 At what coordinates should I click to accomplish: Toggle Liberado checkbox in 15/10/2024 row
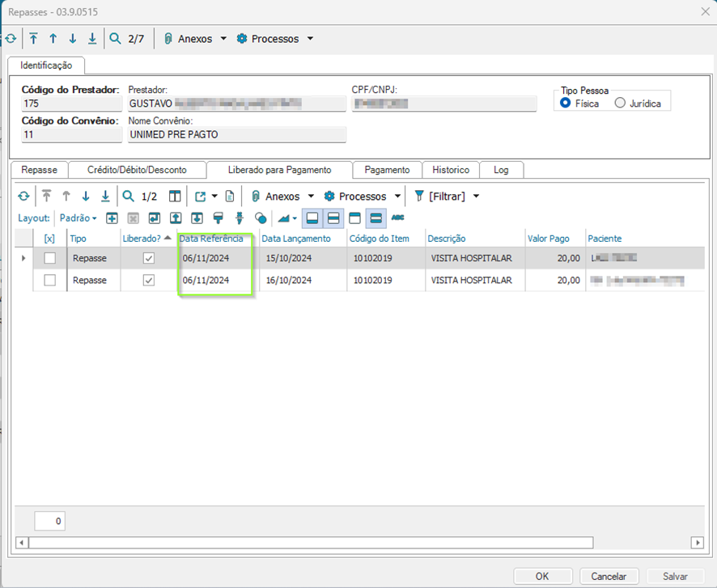[149, 258]
